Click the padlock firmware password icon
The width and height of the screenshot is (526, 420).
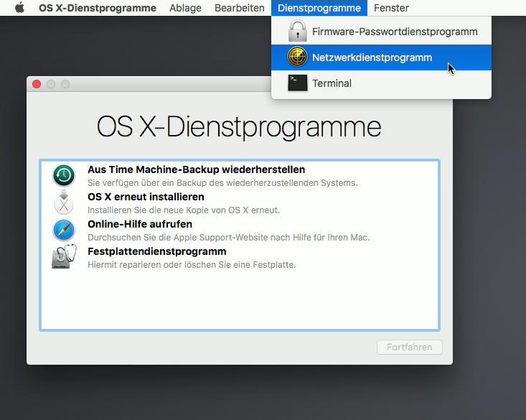298,31
